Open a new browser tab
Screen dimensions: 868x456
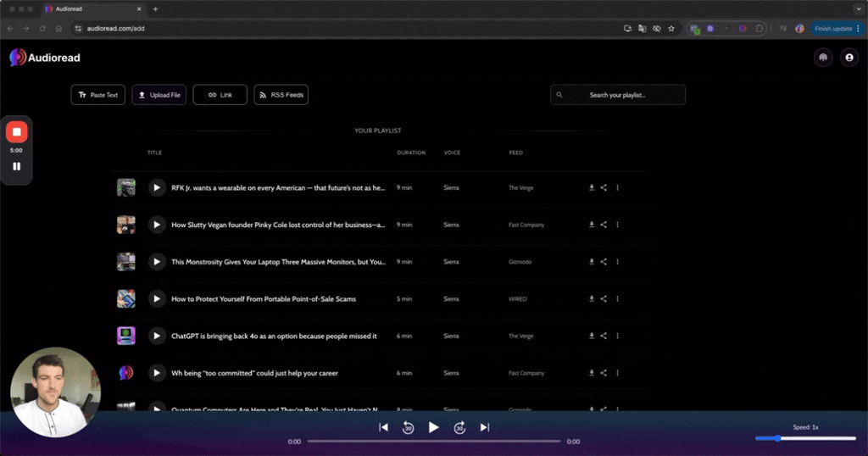click(x=155, y=8)
